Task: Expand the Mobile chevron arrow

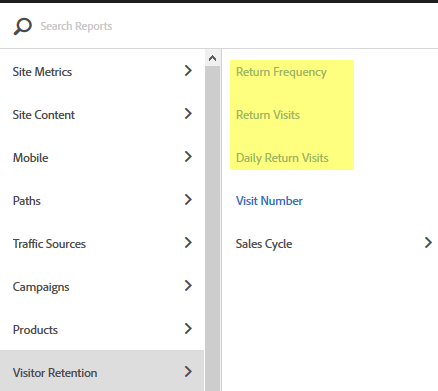Action: click(188, 157)
